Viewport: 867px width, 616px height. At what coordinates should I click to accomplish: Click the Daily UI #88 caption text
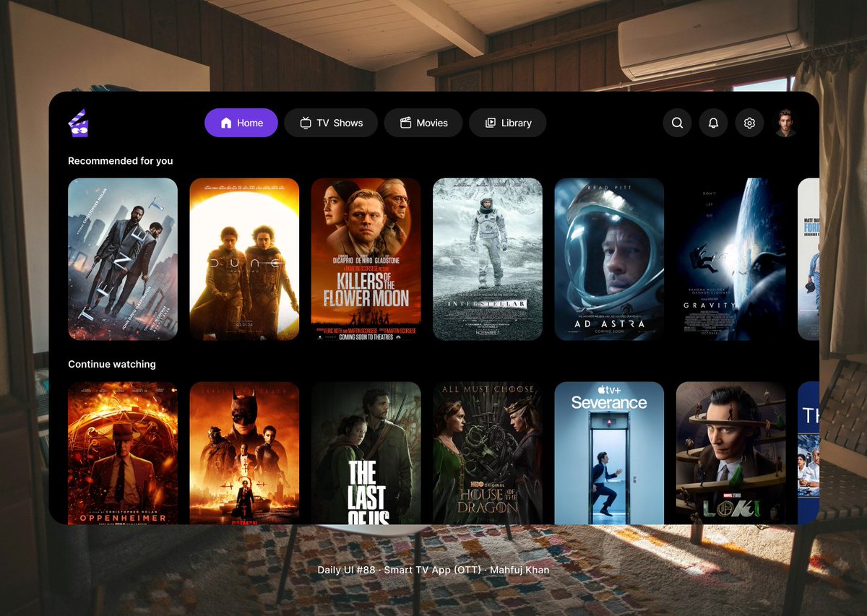tap(433, 570)
